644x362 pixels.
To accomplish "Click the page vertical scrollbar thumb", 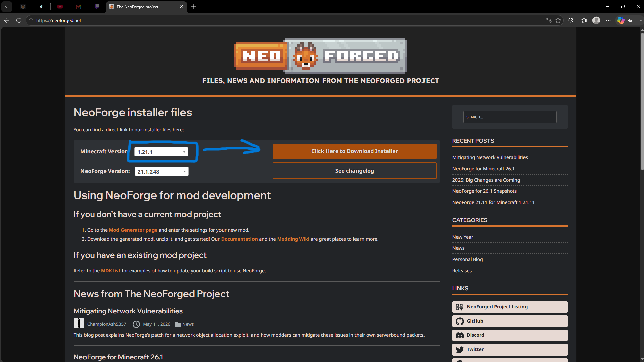I will [642, 101].
